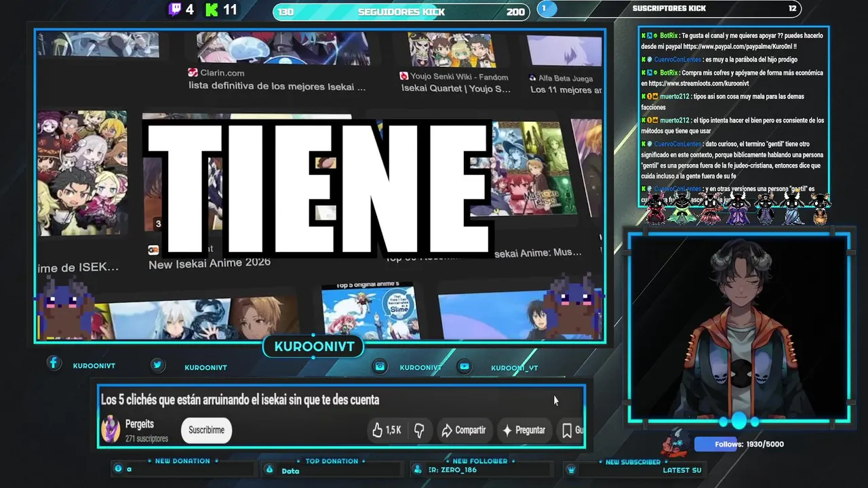Screen dimensions: 868x488
Task: Click 'Los 11 mejores' result title
Action: coord(566,89)
